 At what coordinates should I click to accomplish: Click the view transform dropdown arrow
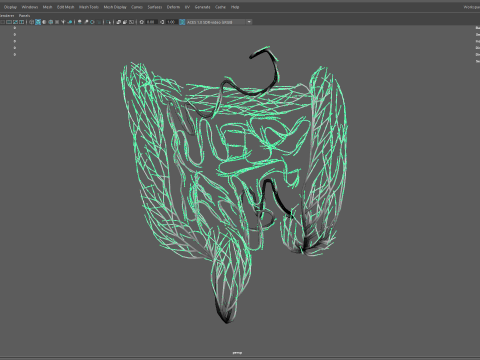pyautogui.click(x=249, y=22)
